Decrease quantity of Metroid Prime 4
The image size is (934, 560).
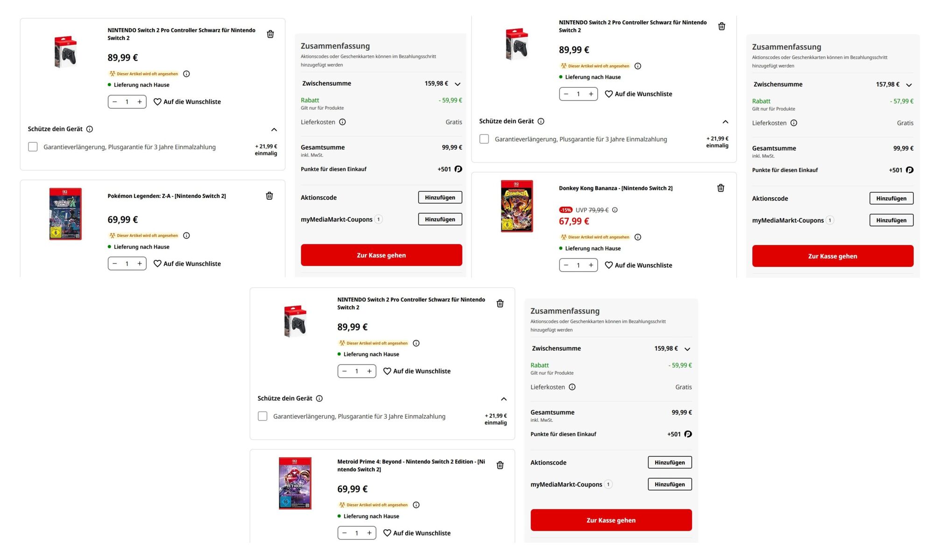(345, 533)
